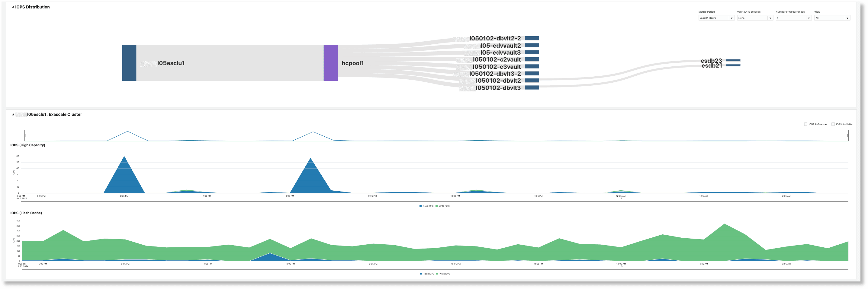Screen dimensions: 868x289
Task: Click the esdb21 database node
Action: pos(733,66)
